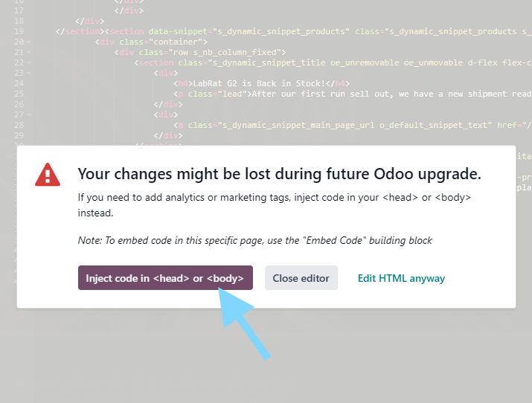Select line number 19 in the gutter
The image size is (532, 403).
coord(19,32)
